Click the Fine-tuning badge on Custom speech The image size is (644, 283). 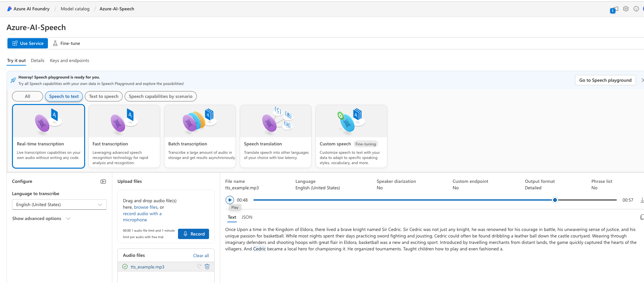tap(366, 144)
